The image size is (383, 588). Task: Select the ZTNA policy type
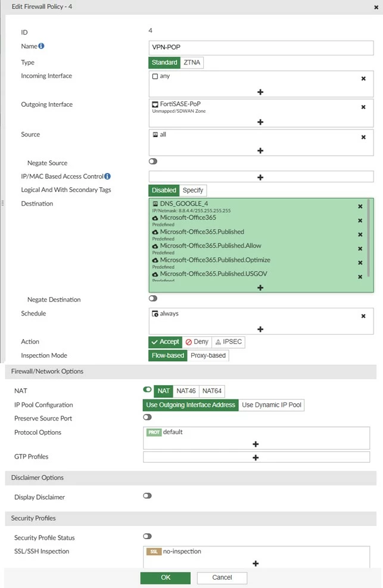pos(192,62)
